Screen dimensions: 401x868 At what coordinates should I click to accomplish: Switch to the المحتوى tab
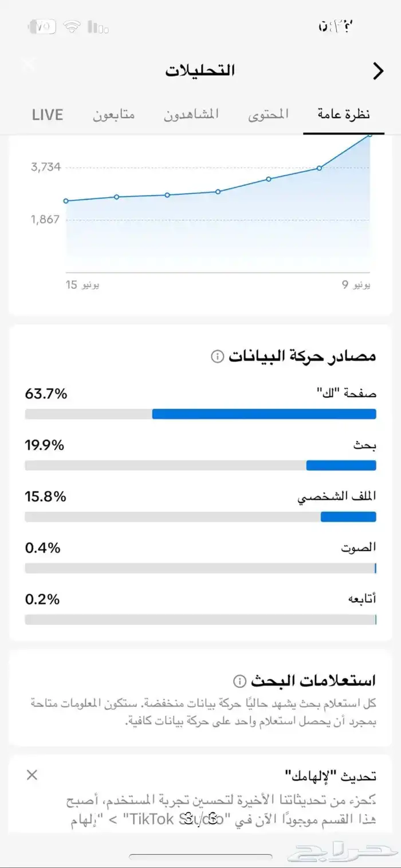point(268,114)
